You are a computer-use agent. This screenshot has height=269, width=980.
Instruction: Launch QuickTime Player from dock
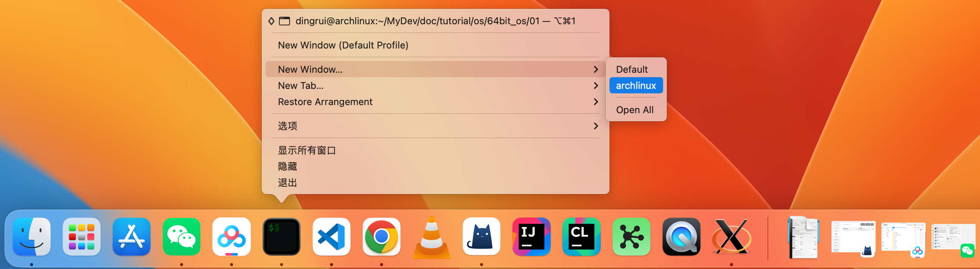point(681,237)
